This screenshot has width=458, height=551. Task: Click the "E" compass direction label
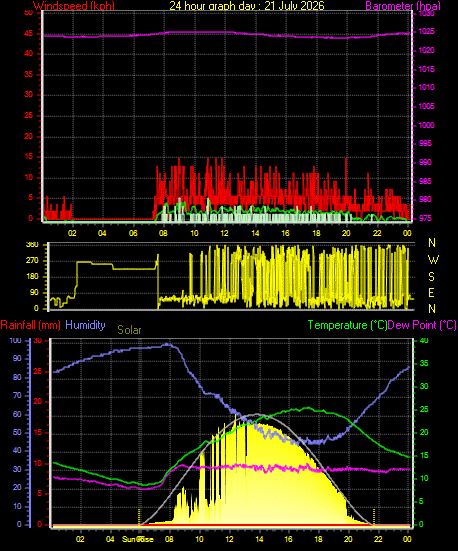[431, 292]
